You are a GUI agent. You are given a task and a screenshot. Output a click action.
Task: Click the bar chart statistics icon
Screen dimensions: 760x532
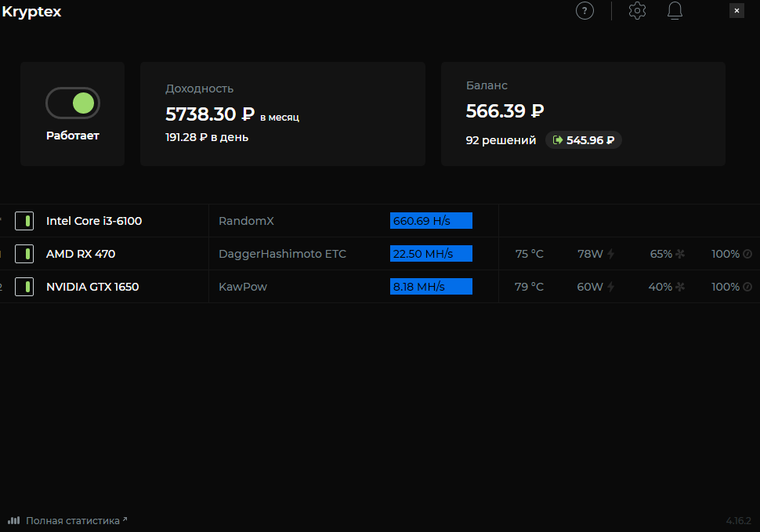click(13, 520)
